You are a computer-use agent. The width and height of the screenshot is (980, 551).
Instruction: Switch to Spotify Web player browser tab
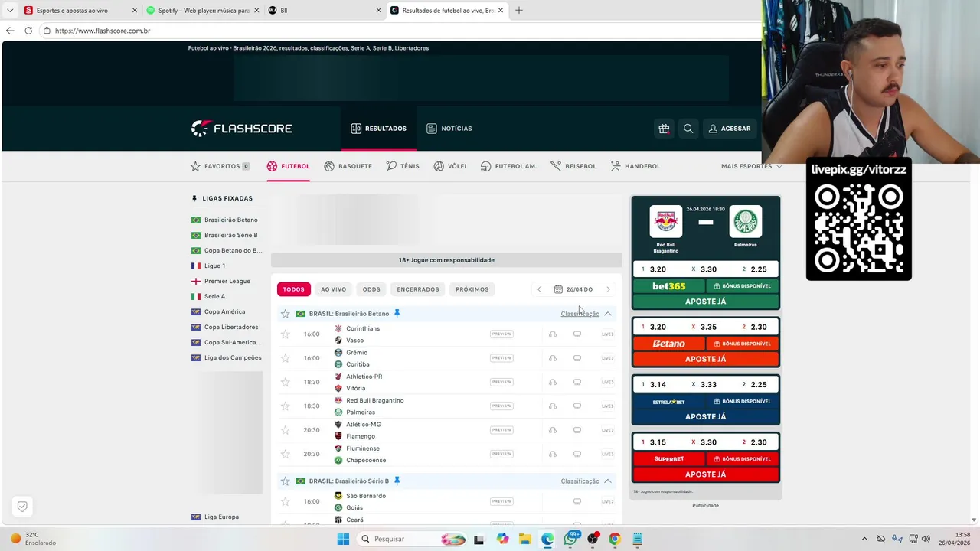pyautogui.click(x=203, y=11)
